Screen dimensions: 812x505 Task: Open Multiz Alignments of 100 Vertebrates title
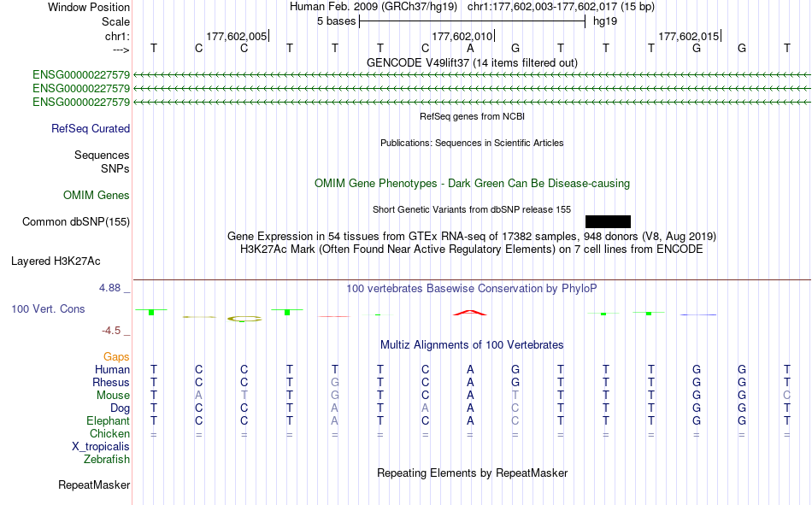point(472,345)
